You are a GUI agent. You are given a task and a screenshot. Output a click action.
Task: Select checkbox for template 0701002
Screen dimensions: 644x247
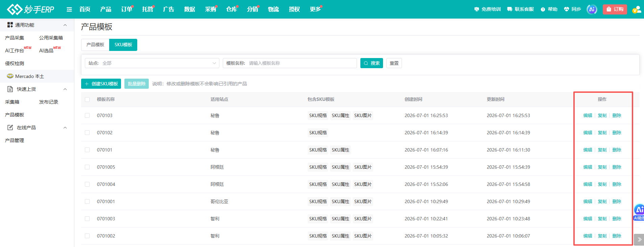coord(87,236)
